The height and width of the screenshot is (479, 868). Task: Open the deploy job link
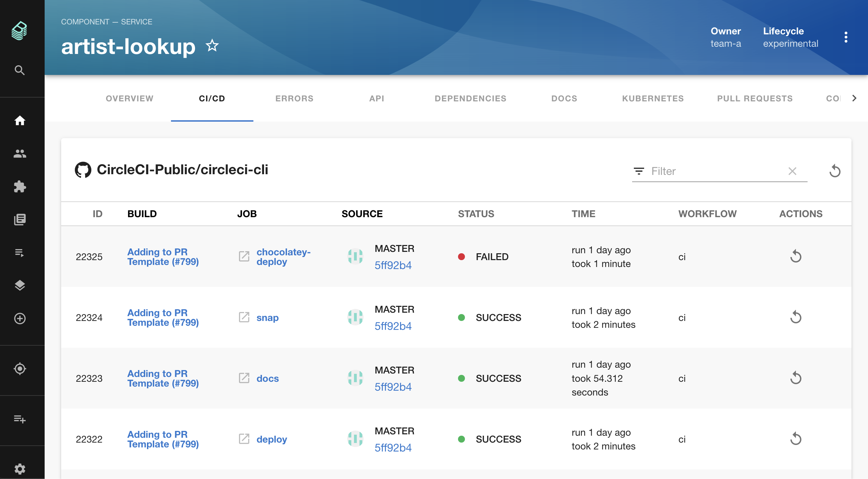click(272, 439)
